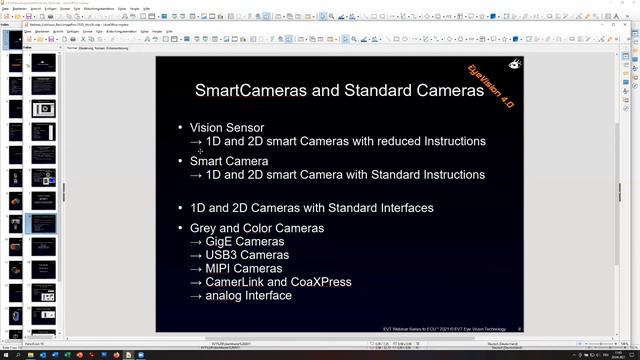Viewport: 640px width, 360px height.
Task: Switch to Notizen view tab
Action: click(x=100, y=48)
